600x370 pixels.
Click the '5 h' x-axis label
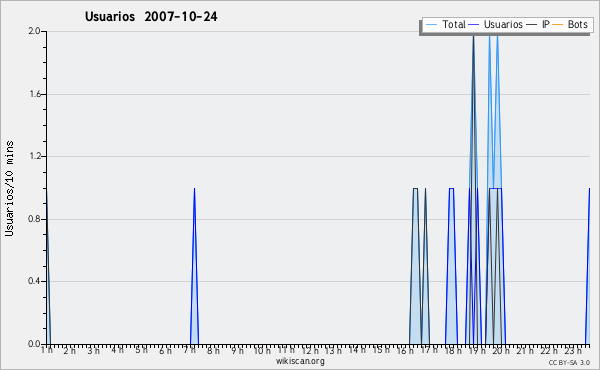(x=141, y=350)
